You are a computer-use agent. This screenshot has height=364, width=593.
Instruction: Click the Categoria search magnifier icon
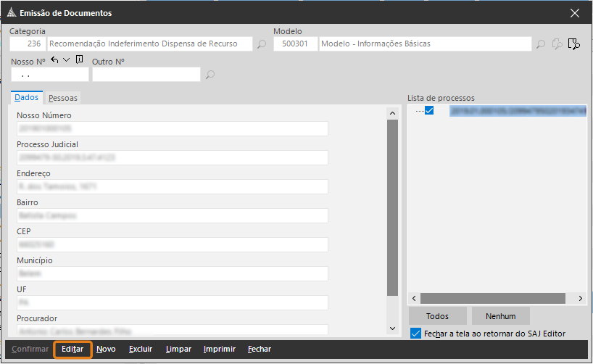262,44
